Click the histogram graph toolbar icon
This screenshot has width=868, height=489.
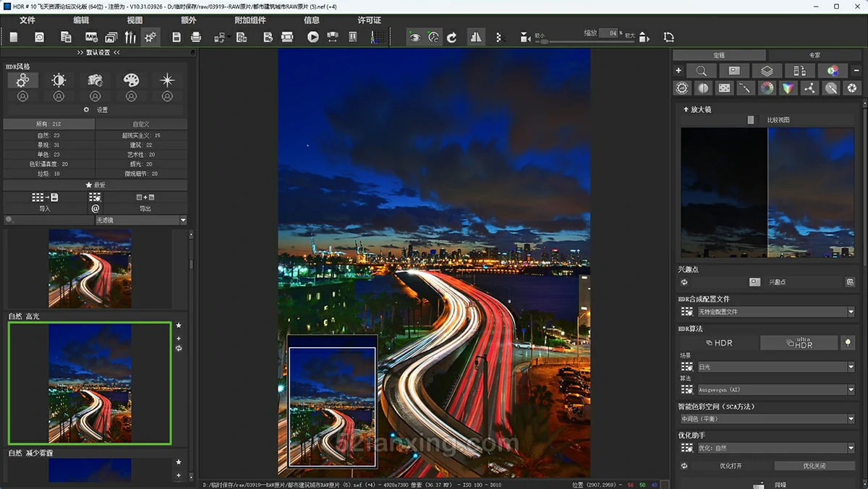click(x=378, y=37)
